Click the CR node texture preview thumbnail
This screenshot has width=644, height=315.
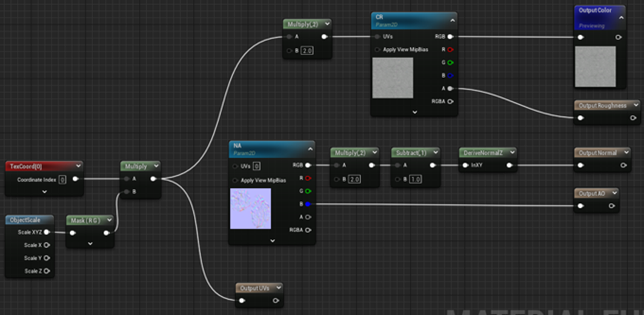click(392, 78)
